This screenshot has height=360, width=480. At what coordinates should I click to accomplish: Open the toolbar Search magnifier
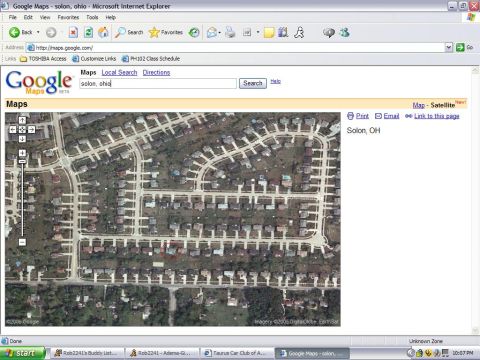[x=129, y=32]
